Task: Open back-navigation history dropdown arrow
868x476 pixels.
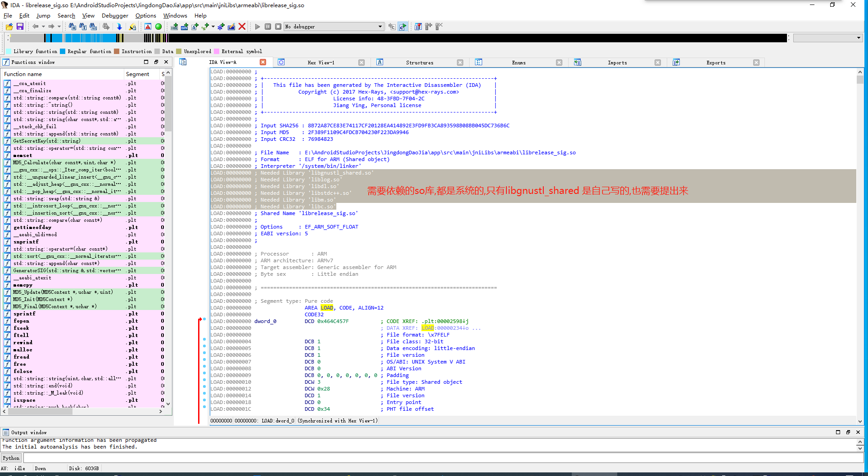Action: pyautogui.click(x=43, y=27)
